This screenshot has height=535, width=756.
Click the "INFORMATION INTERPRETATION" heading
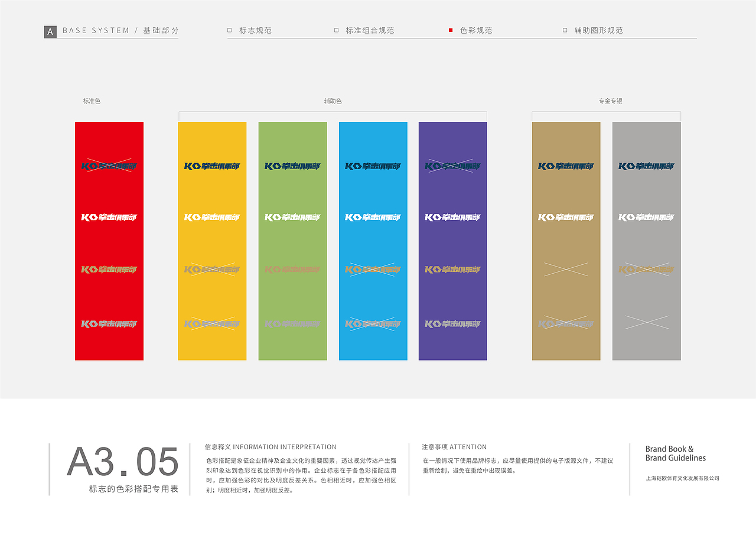point(285,447)
